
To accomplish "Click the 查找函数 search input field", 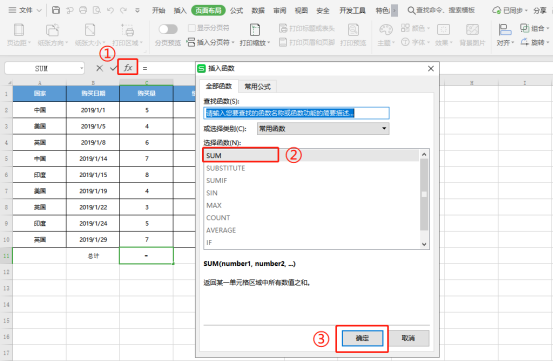I will (297, 113).
